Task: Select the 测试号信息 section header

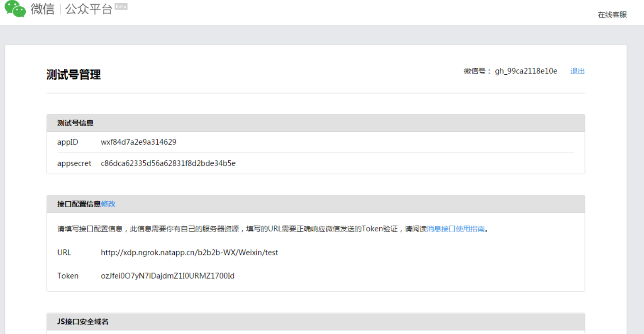Action: 76,123
